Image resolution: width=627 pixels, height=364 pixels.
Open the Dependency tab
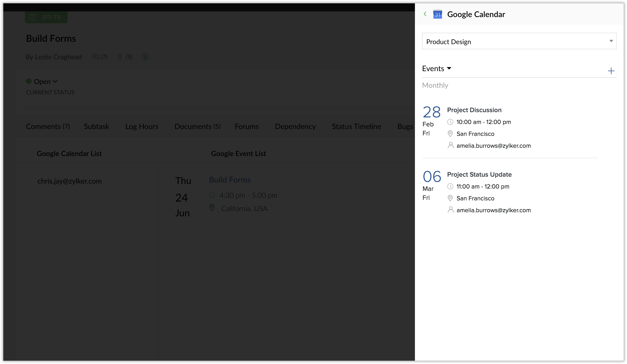295,127
